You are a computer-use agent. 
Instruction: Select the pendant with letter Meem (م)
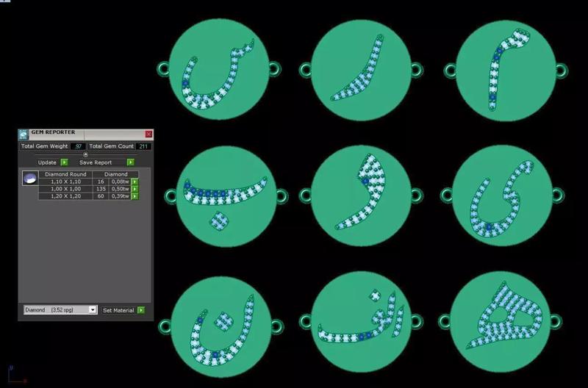pos(506,71)
